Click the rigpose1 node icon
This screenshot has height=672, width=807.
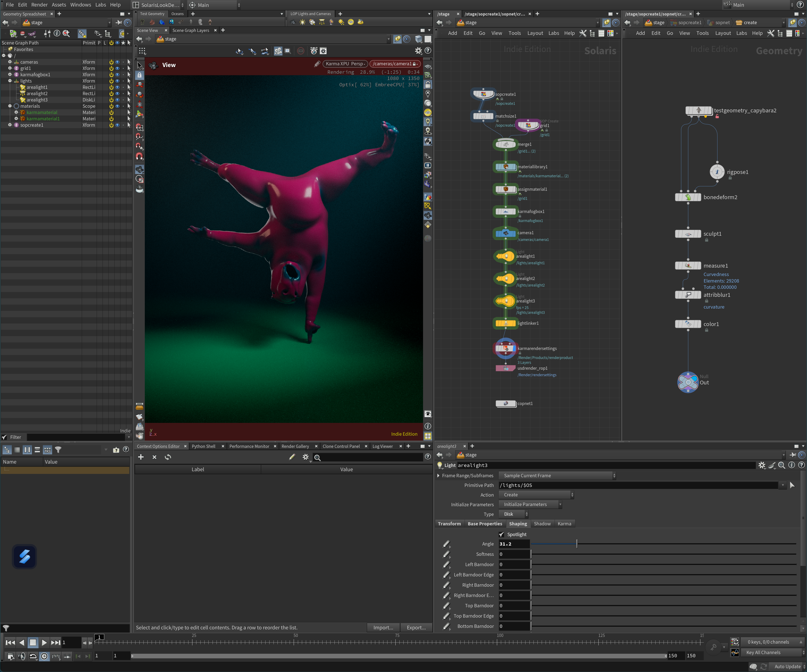pyautogui.click(x=717, y=172)
